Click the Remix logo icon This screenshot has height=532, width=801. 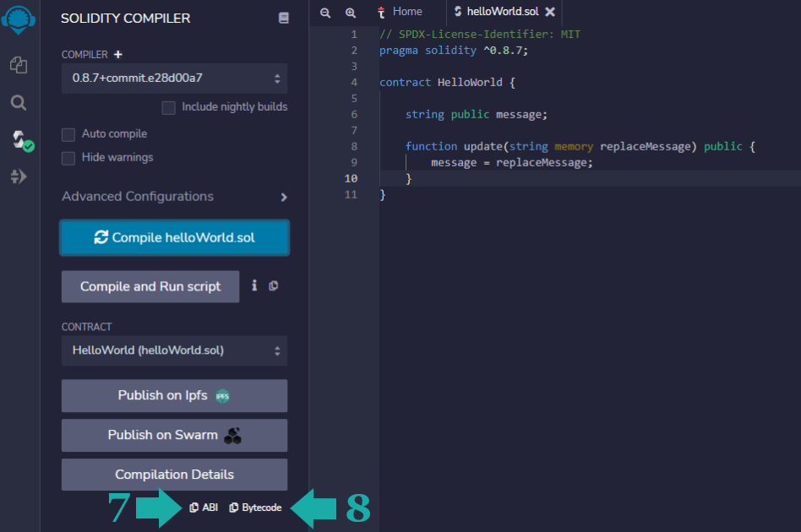[x=19, y=20]
